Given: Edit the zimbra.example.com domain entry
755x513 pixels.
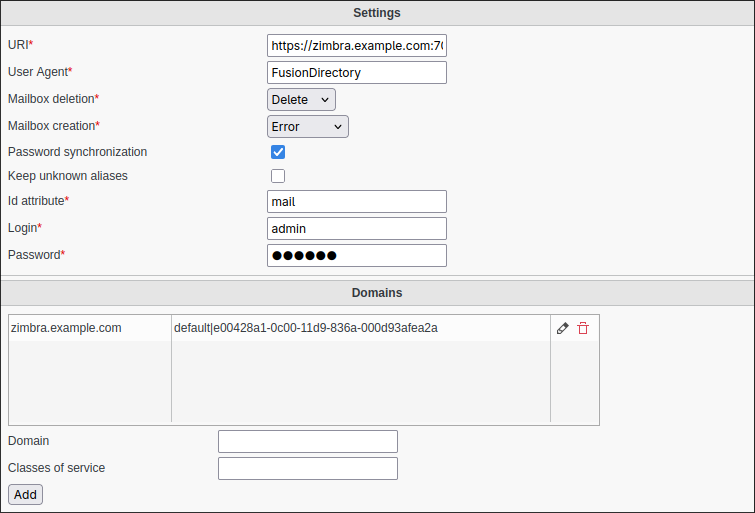Looking at the screenshot, I should point(562,329).
